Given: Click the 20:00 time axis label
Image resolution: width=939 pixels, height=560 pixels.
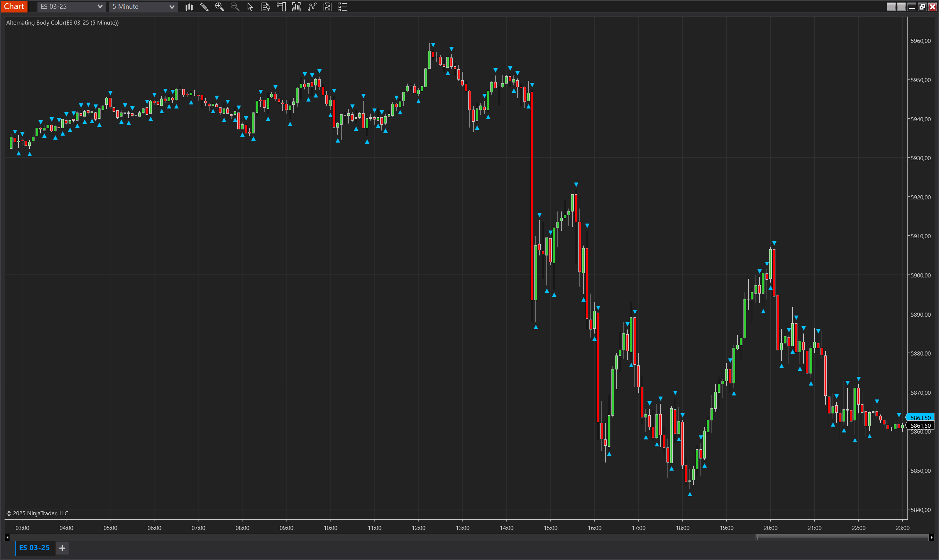Looking at the screenshot, I should click(x=771, y=528).
